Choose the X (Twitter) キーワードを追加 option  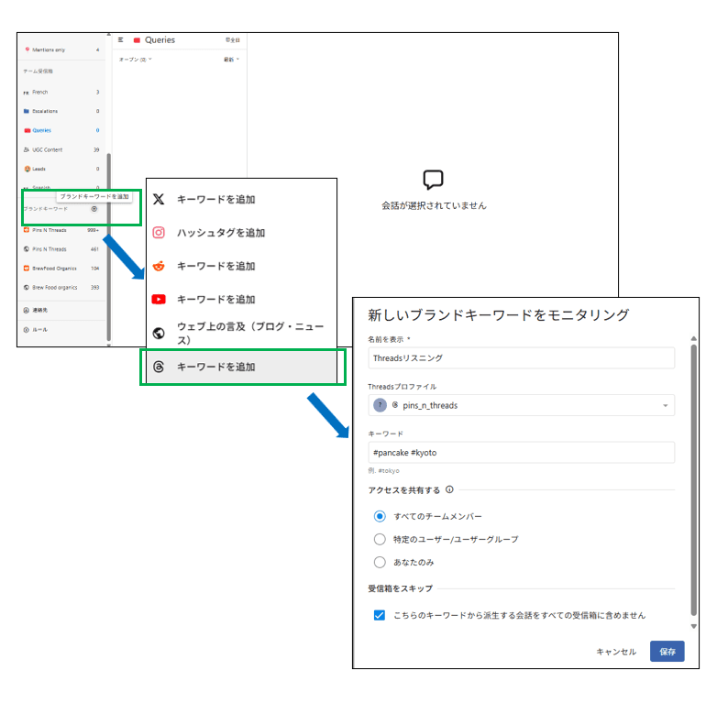(x=215, y=199)
